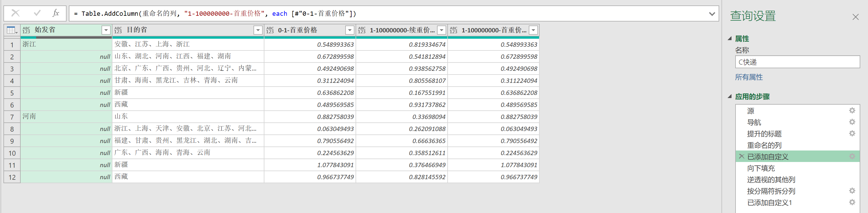Image resolution: width=868 pixels, height=213 pixels.
Task: Open filter dropdown for 目的省 column
Action: point(258,30)
